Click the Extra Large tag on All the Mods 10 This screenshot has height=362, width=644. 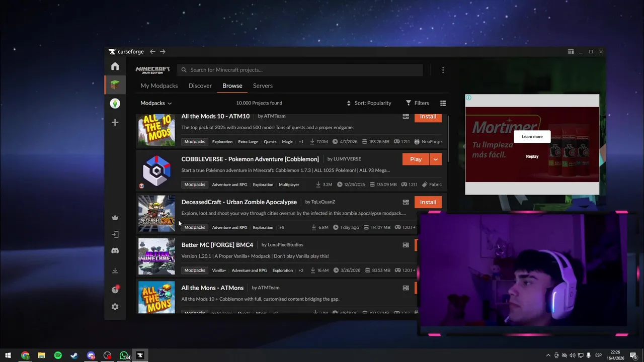[x=248, y=142]
